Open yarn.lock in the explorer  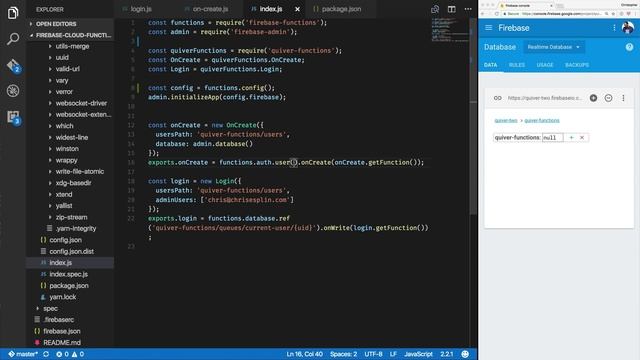(70, 297)
